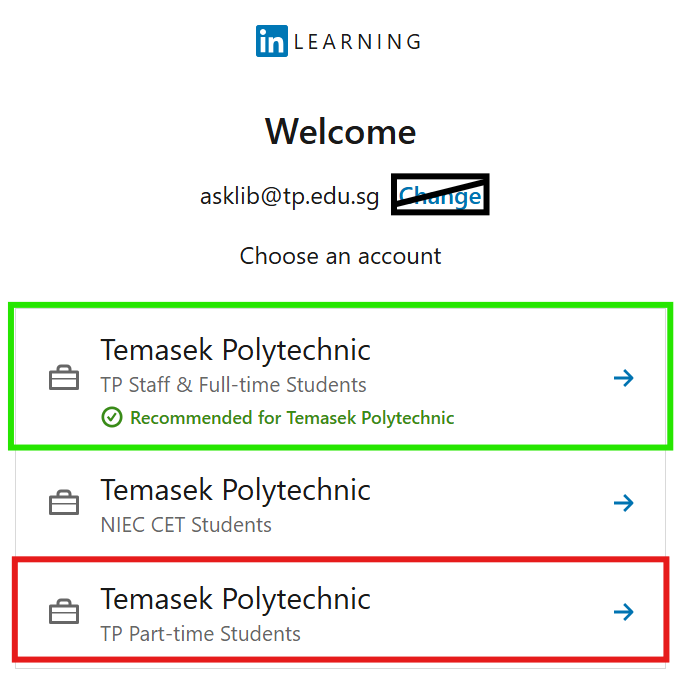Click briefcase icon for NIEC CET account
The width and height of the screenshot is (679, 676).
tap(64, 502)
